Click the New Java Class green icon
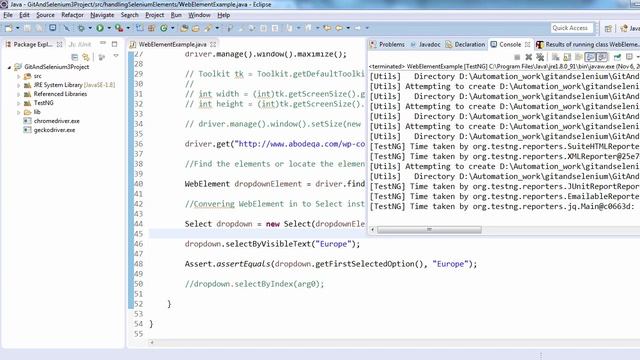 164,28
